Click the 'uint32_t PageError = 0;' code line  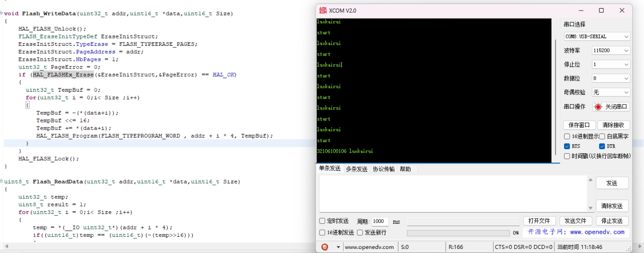click(x=59, y=67)
